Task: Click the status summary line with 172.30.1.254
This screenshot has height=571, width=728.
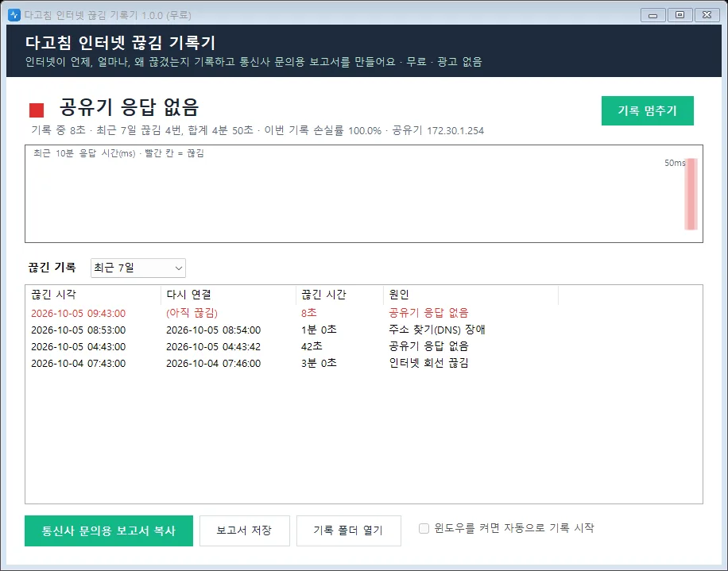Action: (258, 131)
